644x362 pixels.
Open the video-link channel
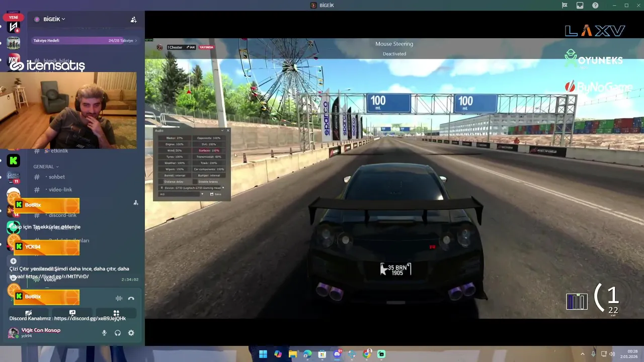tap(60, 190)
